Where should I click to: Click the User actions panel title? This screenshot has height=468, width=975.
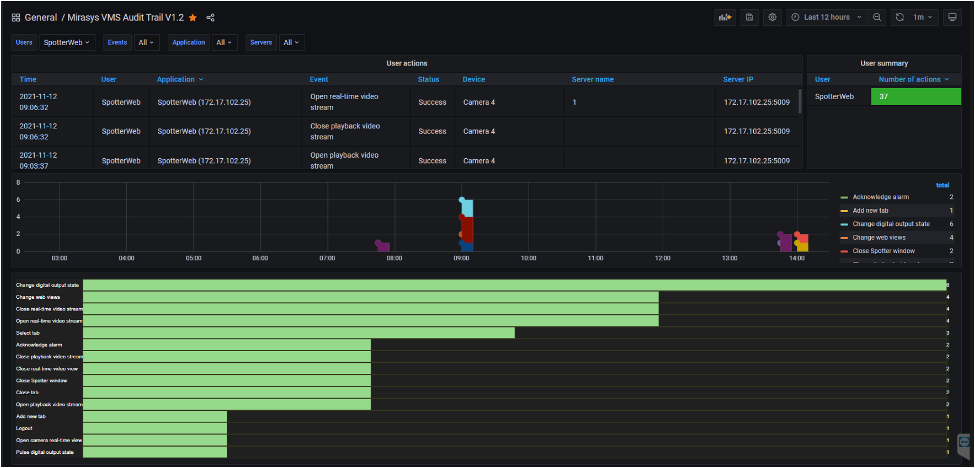pyautogui.click(x=407, y=63)
